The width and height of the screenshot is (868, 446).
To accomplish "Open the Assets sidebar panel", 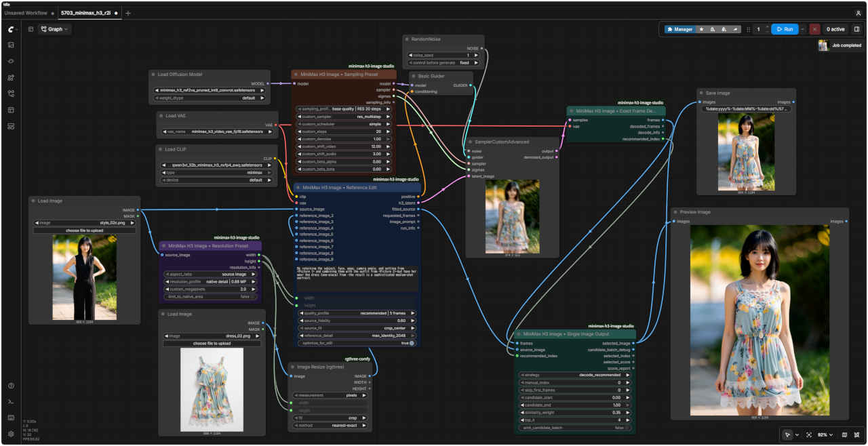I will 11,45.
